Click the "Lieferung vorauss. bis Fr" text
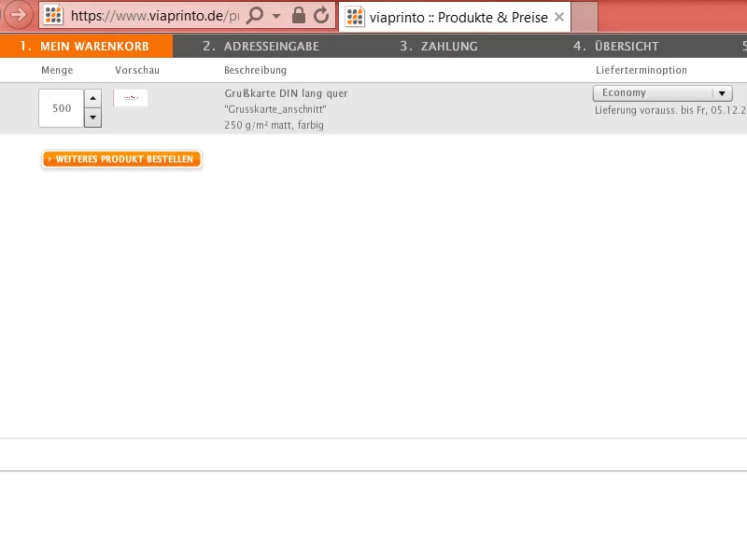 [669, 110]
